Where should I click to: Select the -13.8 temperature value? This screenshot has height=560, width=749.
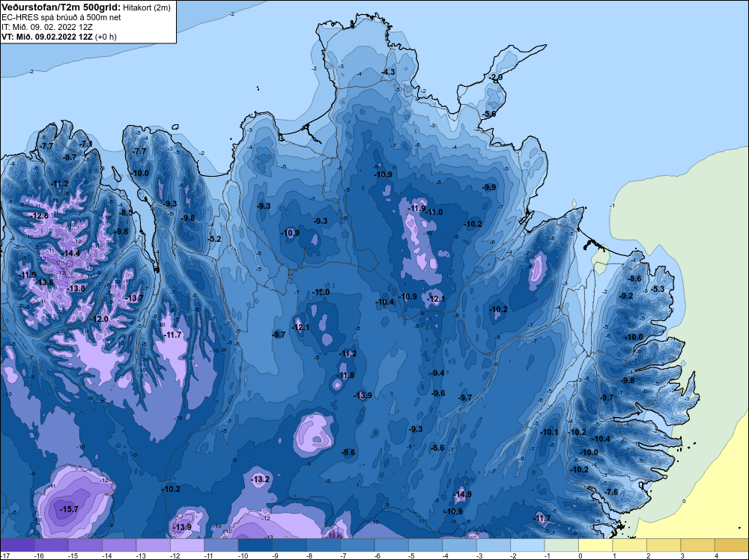pyautogui.click(x=76, y=288)
